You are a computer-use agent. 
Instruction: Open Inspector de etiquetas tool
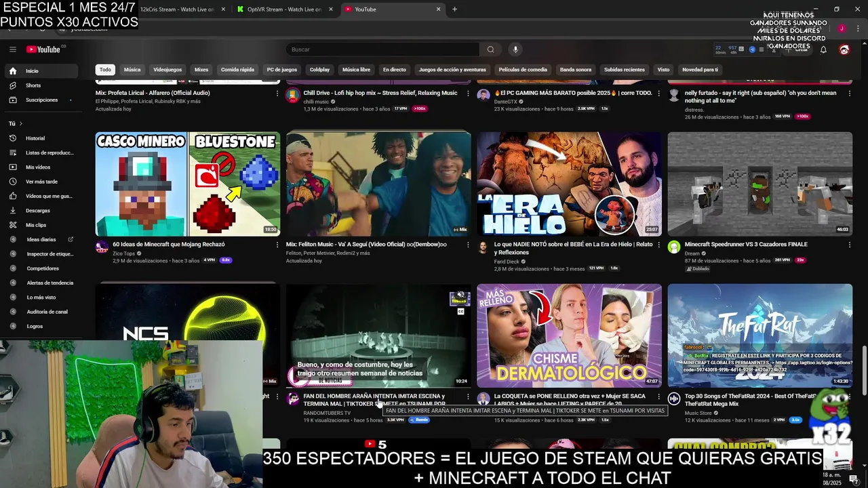[x=50, y=254]
